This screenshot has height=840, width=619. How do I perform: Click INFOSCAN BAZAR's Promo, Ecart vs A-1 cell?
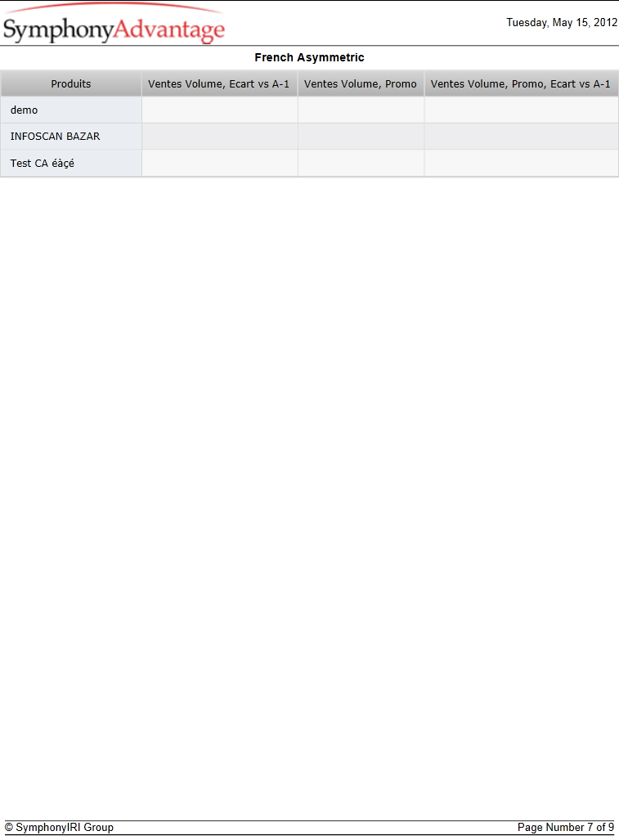click(522, 136)
